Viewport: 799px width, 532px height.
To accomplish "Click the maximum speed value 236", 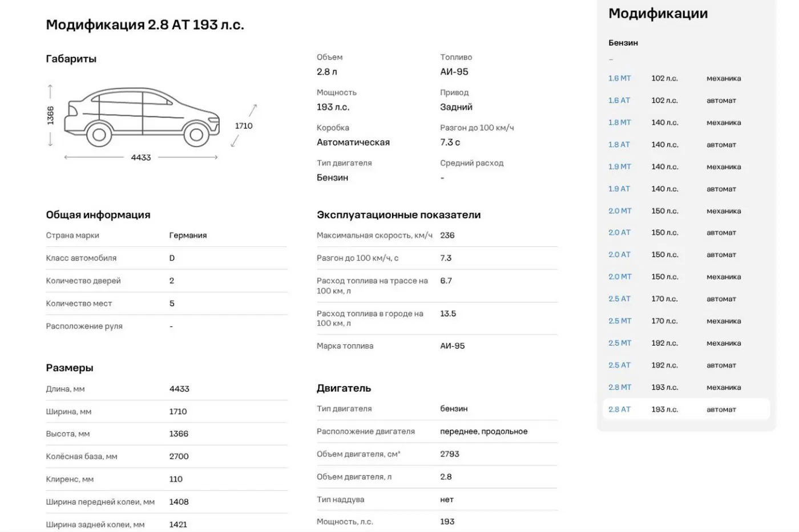I will pos(447,235).
